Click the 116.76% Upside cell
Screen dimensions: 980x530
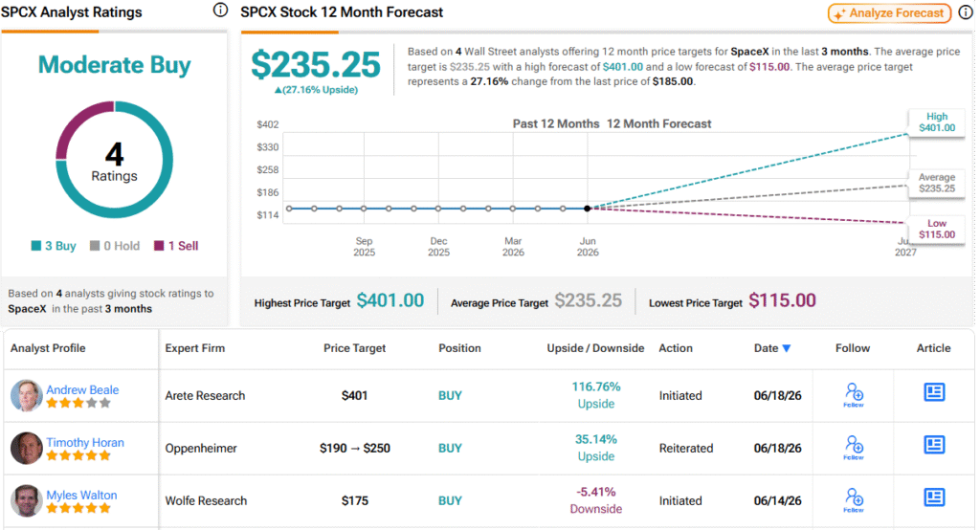595,395
